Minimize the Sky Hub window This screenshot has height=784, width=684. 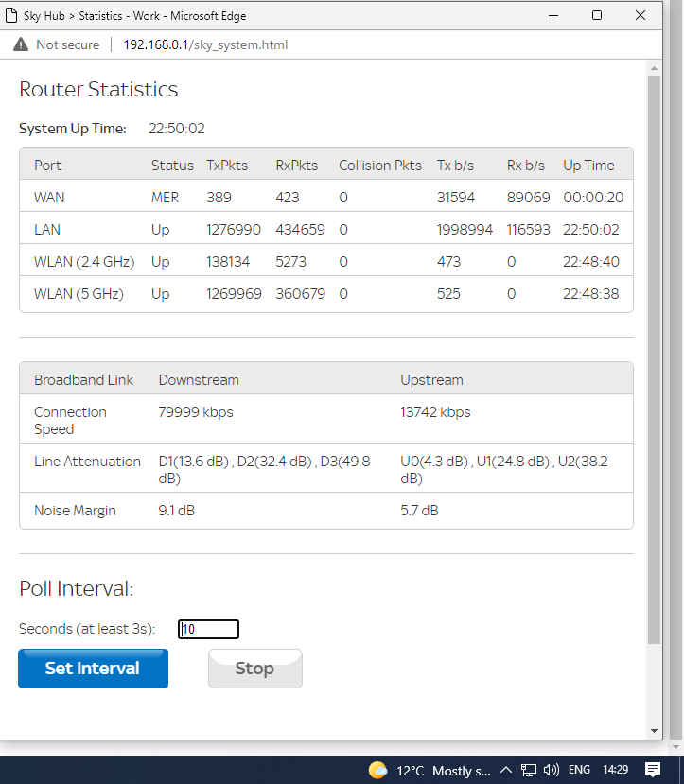click(553, 15)
